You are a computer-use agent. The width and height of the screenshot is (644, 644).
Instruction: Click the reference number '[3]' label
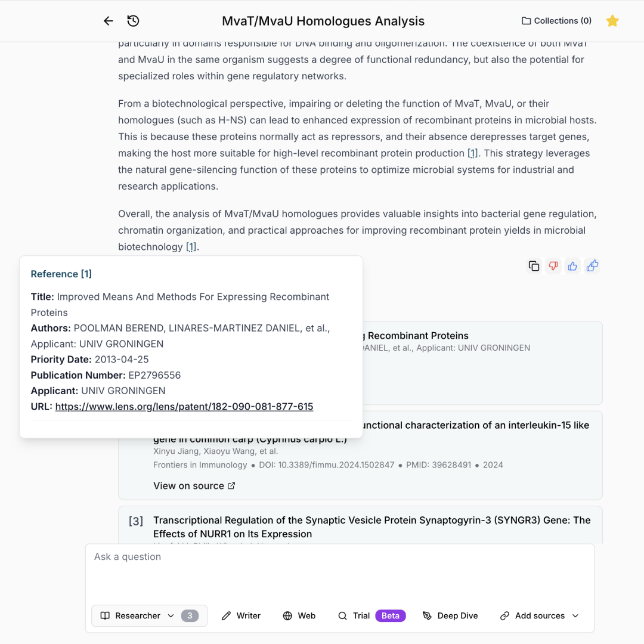(136, 521)
